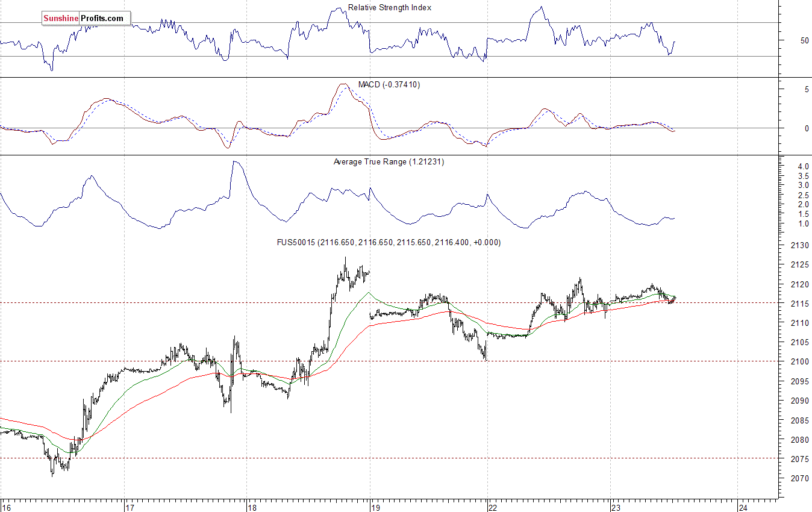The height and width of the screenshot is (512, 812).
Task: Select the Relative Strength Index title
Action: click(x=390, y=8)
